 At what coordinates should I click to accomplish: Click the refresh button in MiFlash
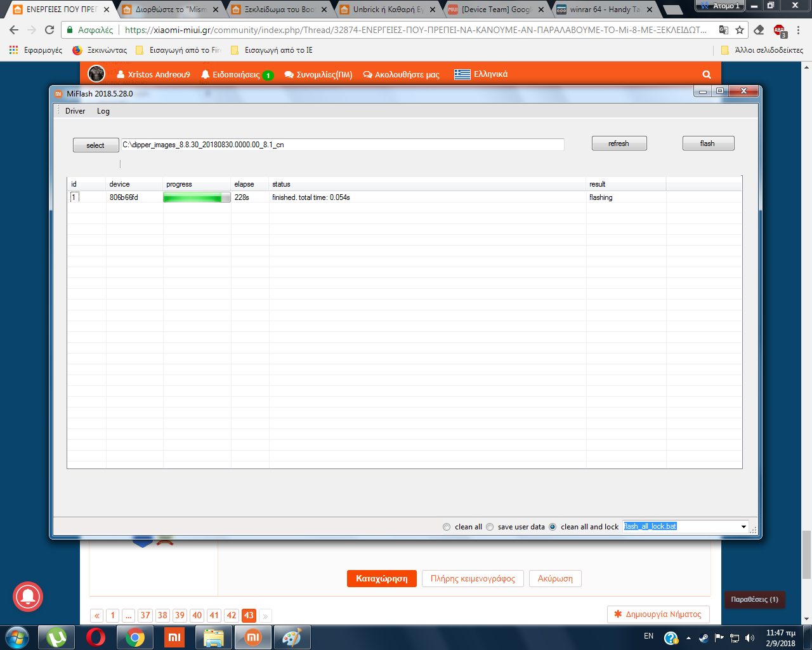(x=619, y=143)
